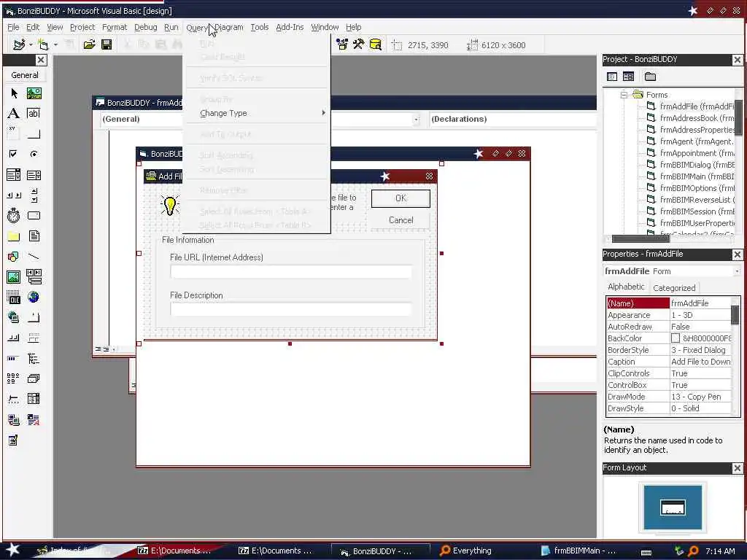Select the Shape control tool

pyautogui.click(x=14, y=257)
